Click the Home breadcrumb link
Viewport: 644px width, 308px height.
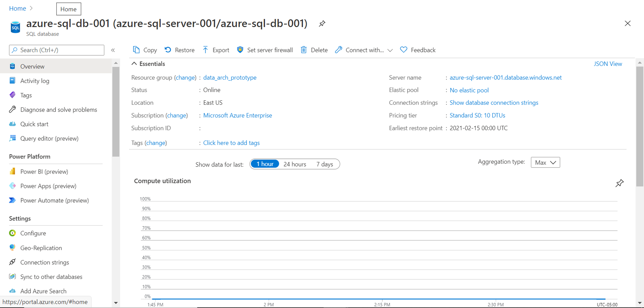coord(17,8)
